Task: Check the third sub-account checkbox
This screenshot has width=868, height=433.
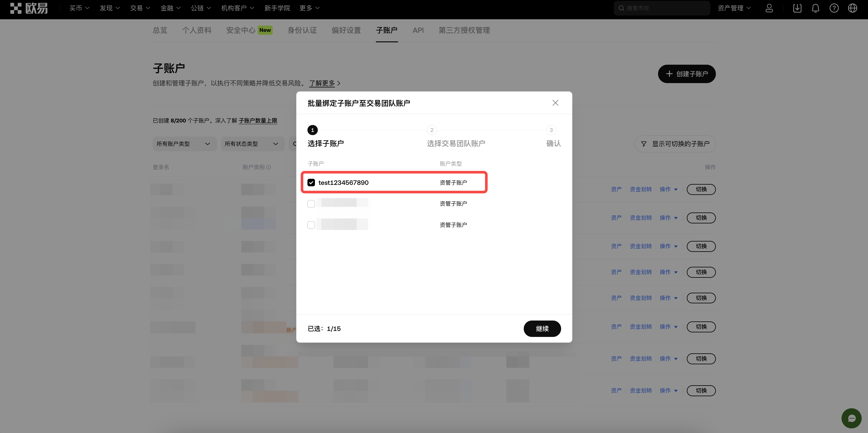Action: point(311,225)
